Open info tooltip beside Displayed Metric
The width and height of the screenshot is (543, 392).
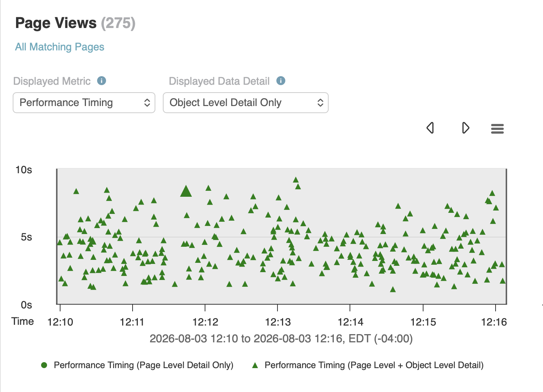pyautogui.click(x=102, y=81)
